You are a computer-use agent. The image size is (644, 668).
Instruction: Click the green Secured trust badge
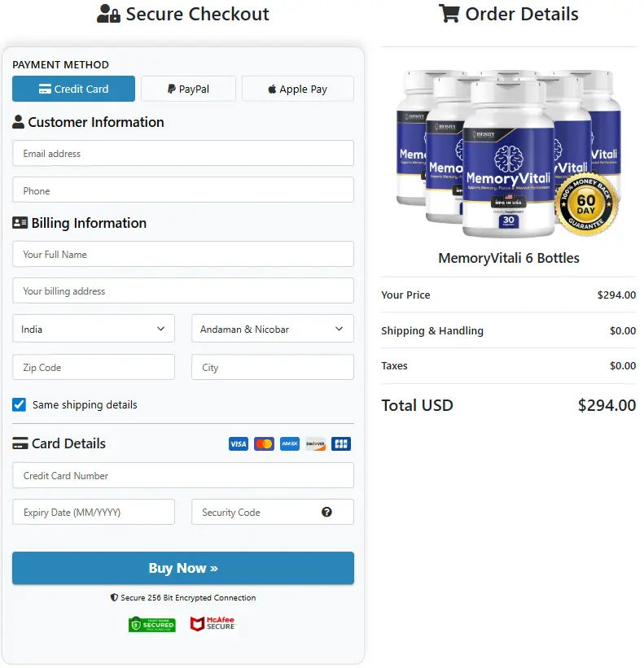[151, 624]
